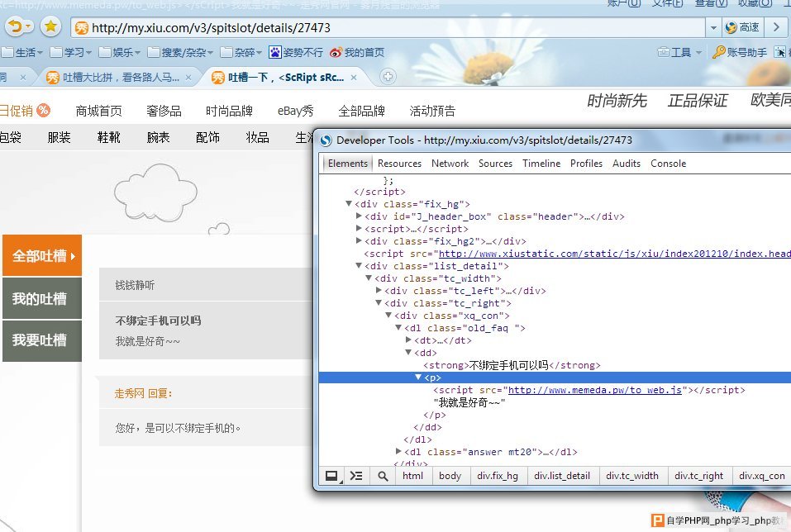This screenshot has width=791, height=532.
Task: Go to 全部品牌 in site nav
Action: [362, 111]
